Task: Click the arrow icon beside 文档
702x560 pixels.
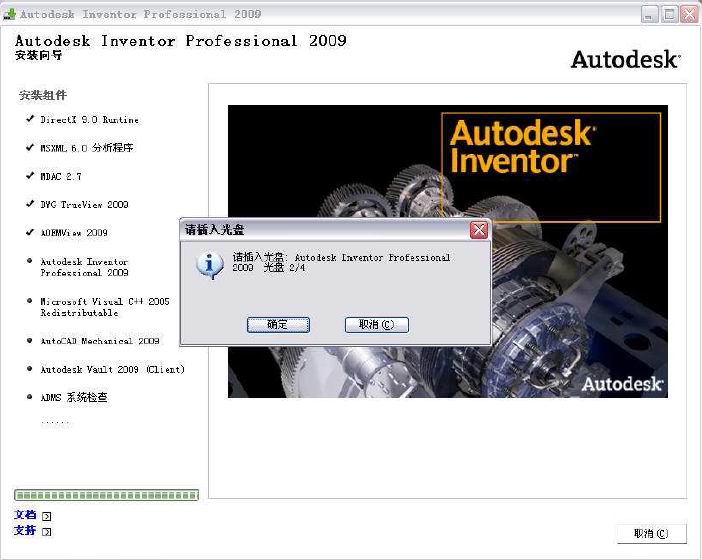Action: coord(47,516)
